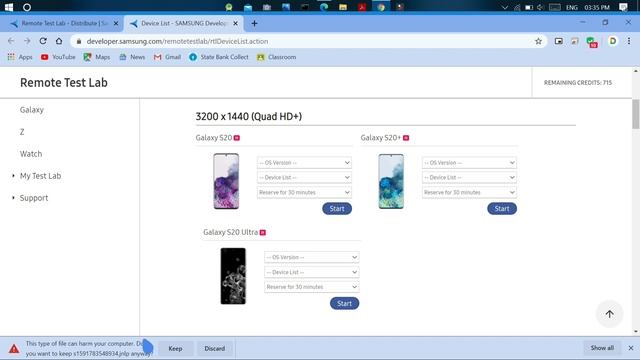
Task: Open the Chrome profile avatar
Action: pos(613,41)
